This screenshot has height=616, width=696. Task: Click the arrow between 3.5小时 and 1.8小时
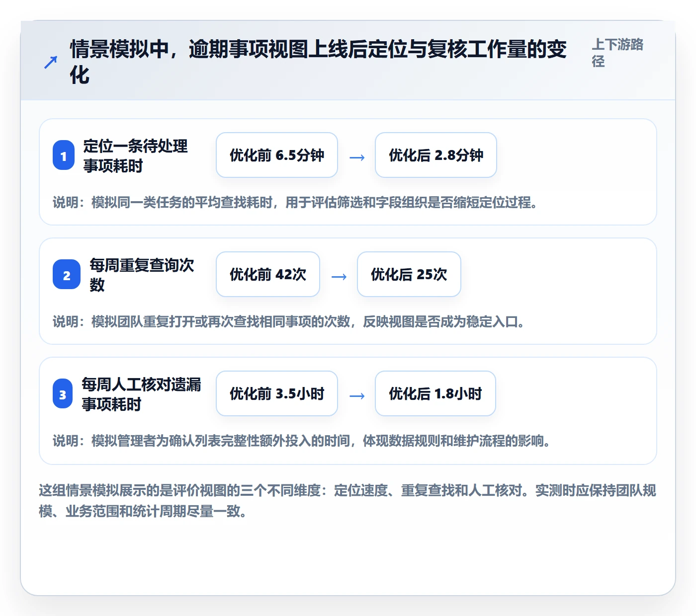point(357,396)
